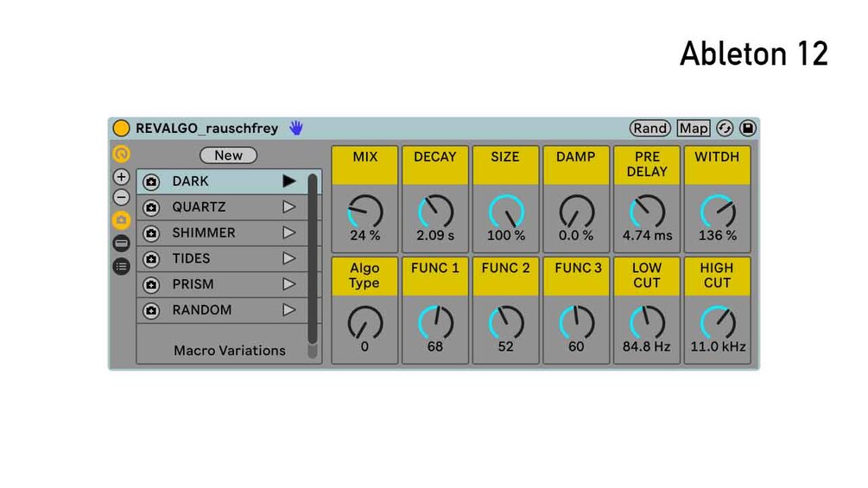Launch the PRISM variation

click(x=288, y=284)
